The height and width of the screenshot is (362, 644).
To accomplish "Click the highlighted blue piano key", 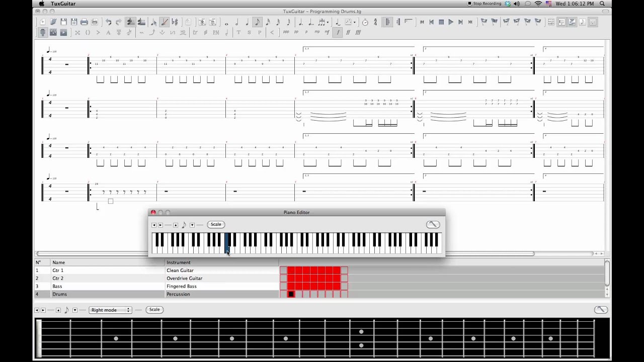I will (227, 243).
